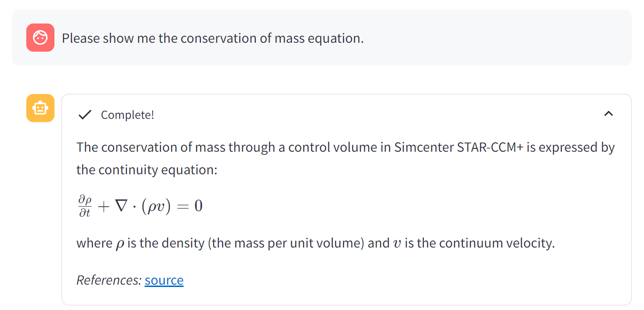This screenshot has height=310, width=644.
Task: Click the yellow robot assistant avatar
Action: click(x=40, y=108)
